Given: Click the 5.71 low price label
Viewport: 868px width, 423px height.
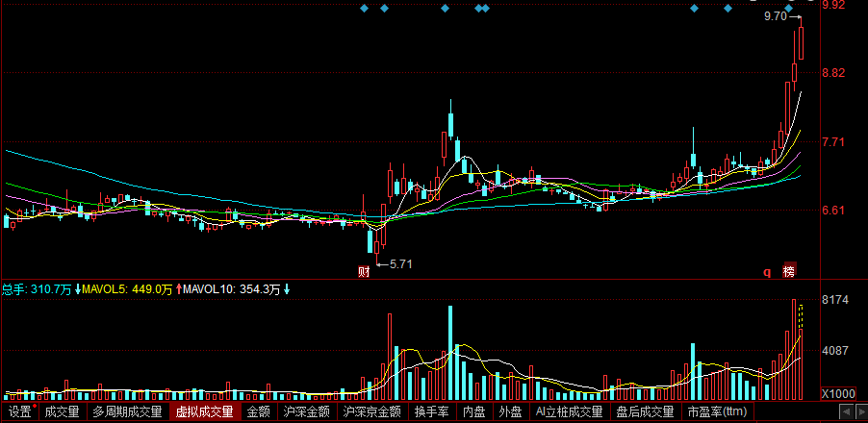Looking at the screenshot, I should tap(400, 264).
